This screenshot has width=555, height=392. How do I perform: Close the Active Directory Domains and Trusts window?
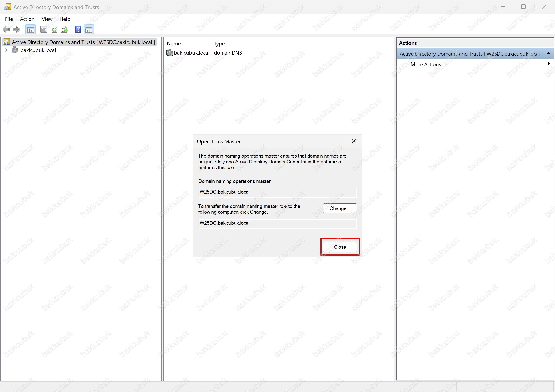[x=544, y=7]
